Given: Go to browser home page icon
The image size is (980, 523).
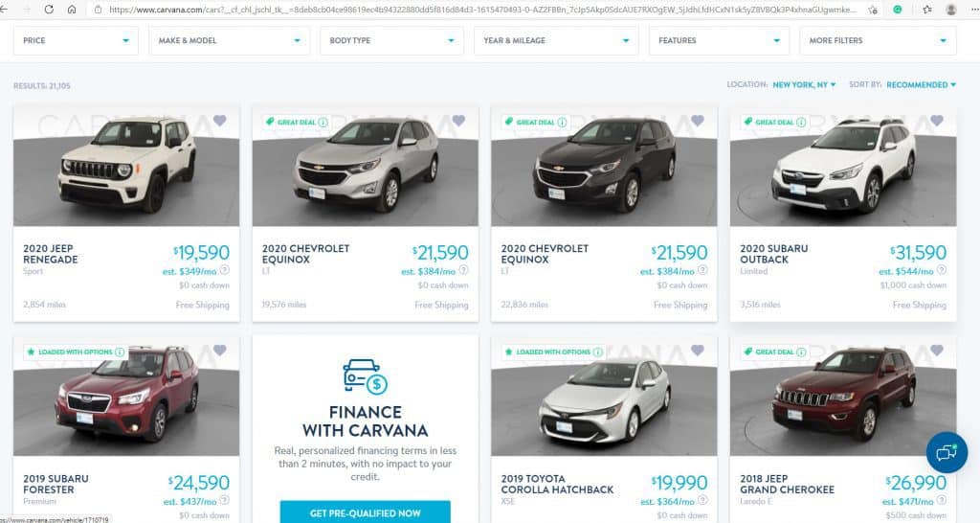Looking at the screenshot, I should [x=72, y=10].
